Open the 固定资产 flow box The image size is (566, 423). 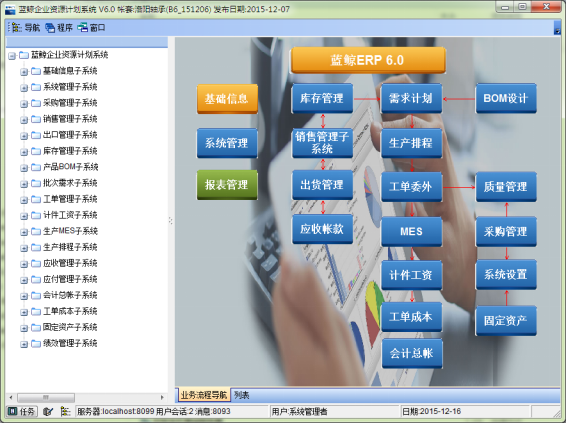(x=506, y=320)
